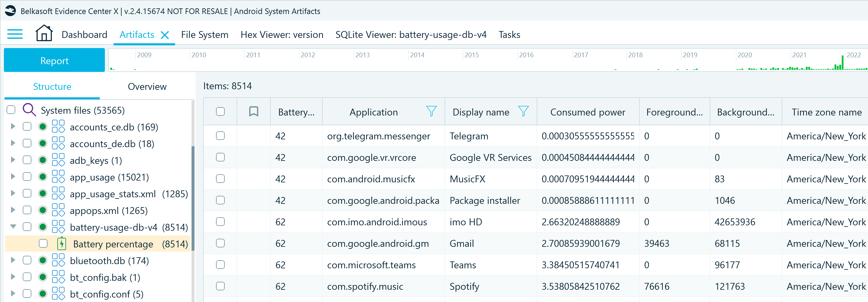This screenshot has width=868, height=302.
Task: Click the bookmark column header icon
Action: pos(254,111)
